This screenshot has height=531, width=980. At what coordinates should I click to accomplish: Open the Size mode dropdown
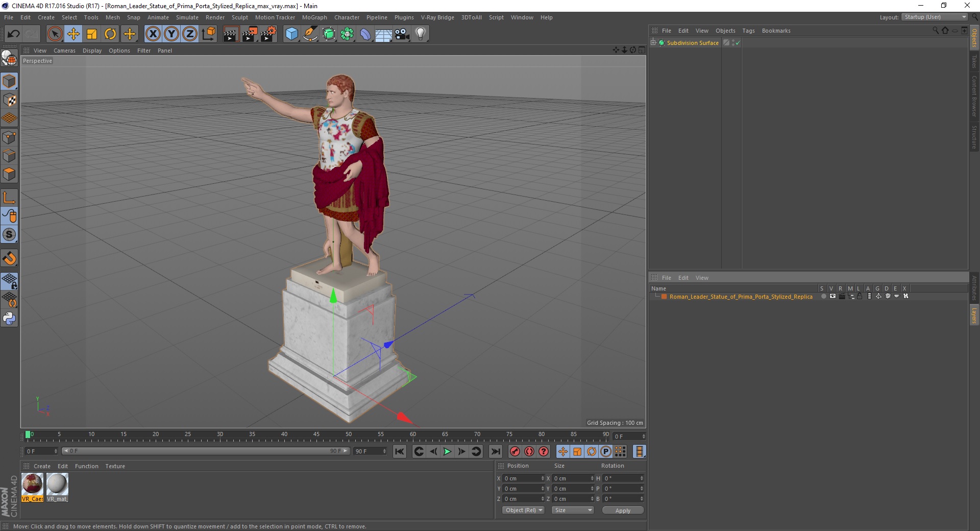pyautogui.click(x=573, y=510)
